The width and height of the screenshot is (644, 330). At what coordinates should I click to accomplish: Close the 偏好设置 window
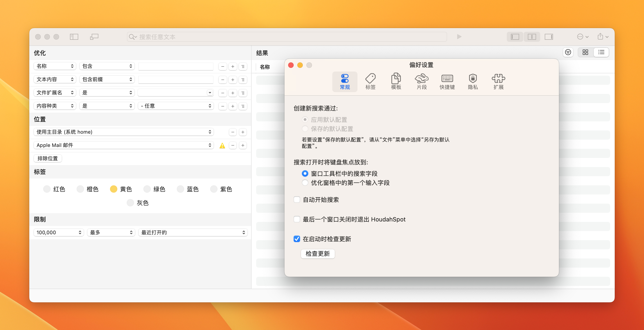click(x=291, y=65)
